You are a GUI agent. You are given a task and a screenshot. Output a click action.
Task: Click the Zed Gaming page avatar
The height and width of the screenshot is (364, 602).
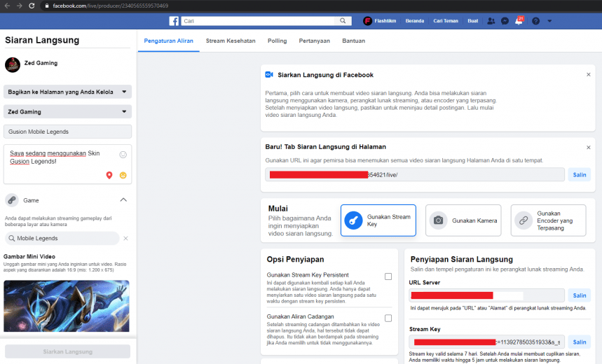pos(13,65)
